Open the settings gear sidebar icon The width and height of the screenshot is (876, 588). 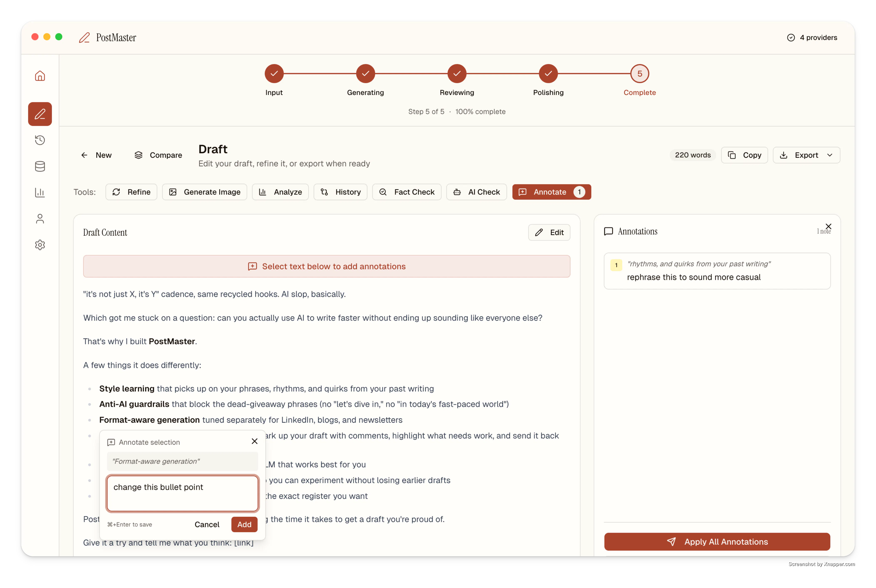[x=40, y=245]
